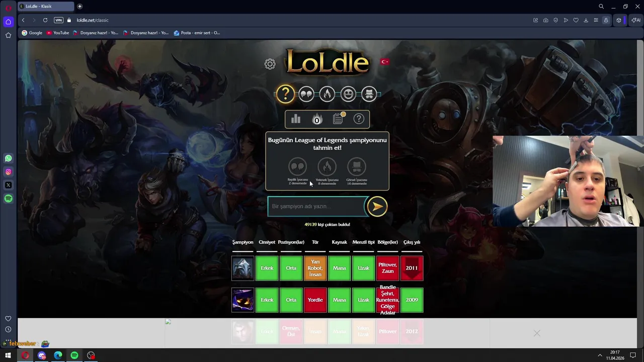Click the "Piltover, Zaun" region cell
Viewport: 644px width, 362px height.
click(387, 268)
